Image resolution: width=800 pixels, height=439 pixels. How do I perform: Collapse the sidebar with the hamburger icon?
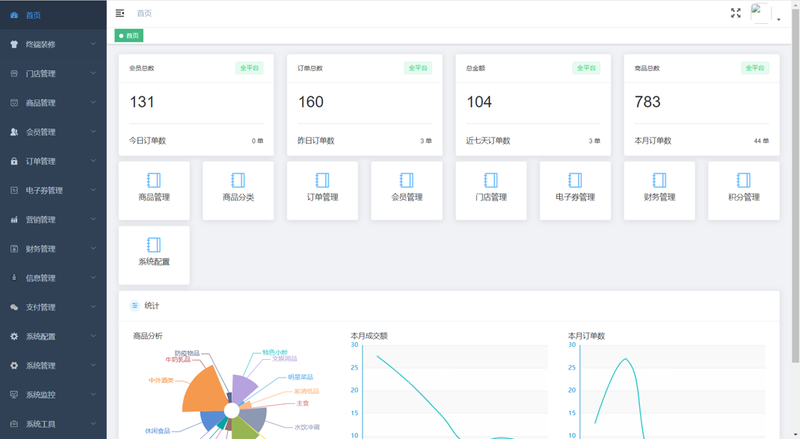[120, 13]
